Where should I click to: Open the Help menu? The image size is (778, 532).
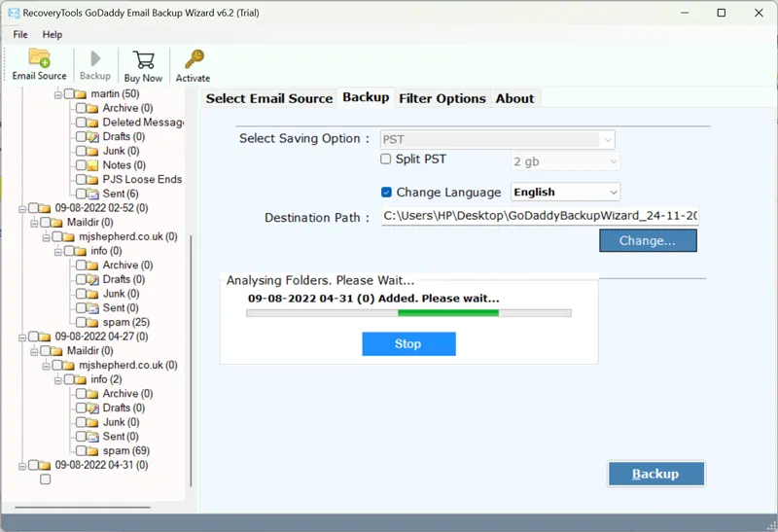pos(52,34)
